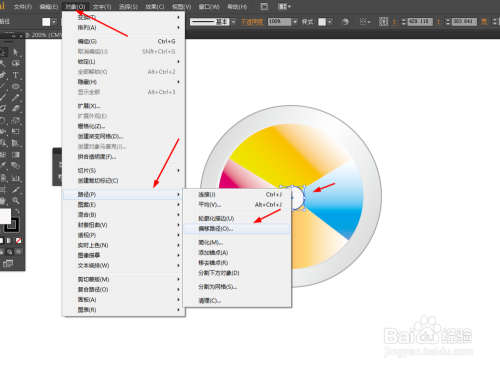Click the Y coordinate label link

(439, 22)
